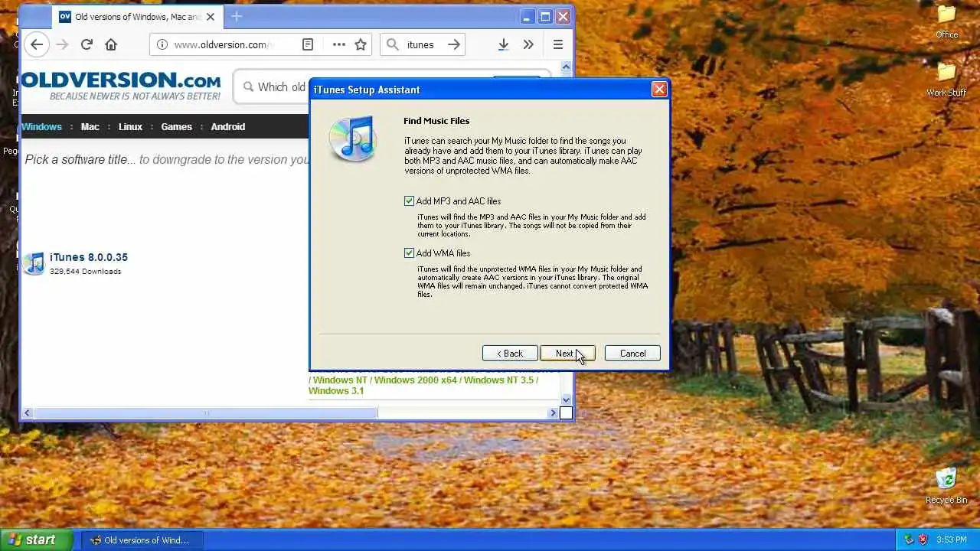Click the horizontal scrollbar left arrow
Viewport: 980px width, 551px height.
28,413
